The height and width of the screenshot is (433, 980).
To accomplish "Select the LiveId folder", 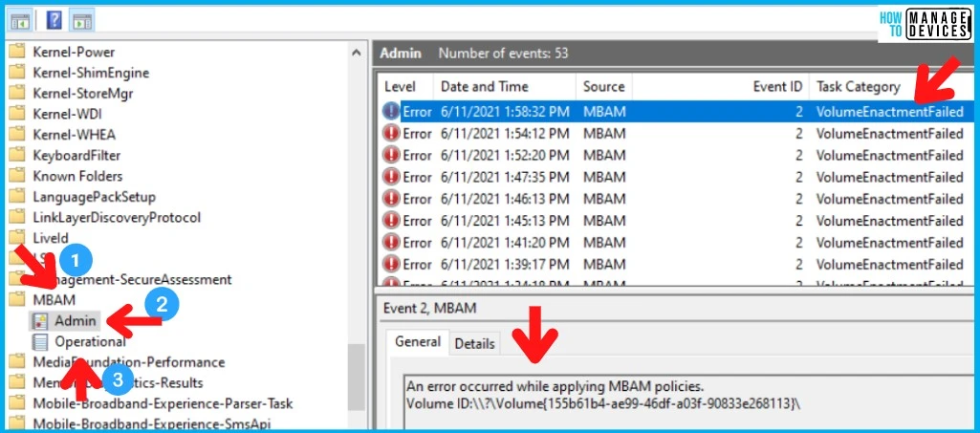I will 51,238.
